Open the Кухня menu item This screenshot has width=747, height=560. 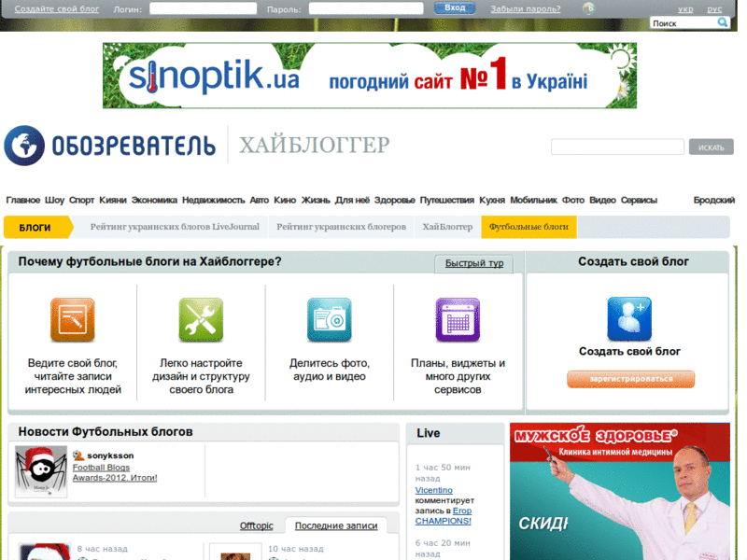(492, 200)
